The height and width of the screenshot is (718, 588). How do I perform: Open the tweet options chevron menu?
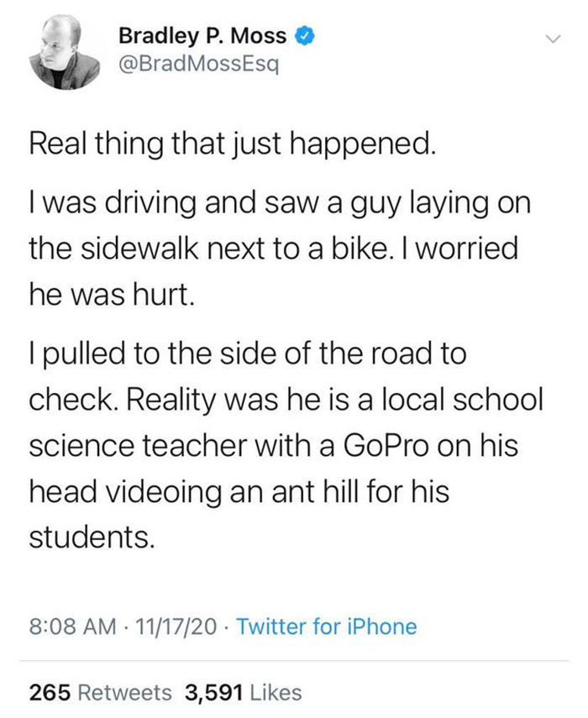pos(551,39)
